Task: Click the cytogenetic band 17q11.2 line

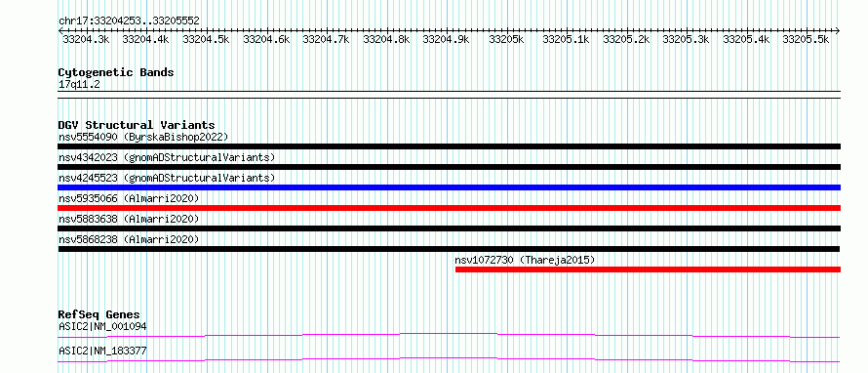Action: [449, 95]
